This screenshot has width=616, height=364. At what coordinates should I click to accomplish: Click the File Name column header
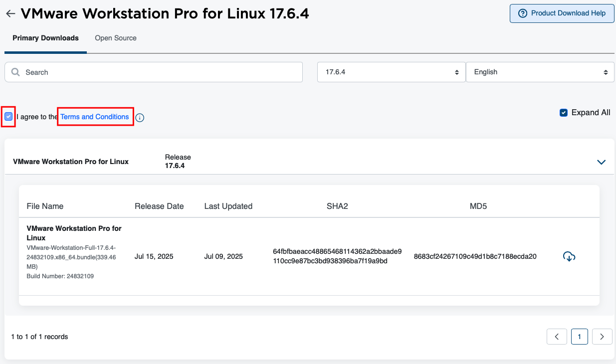click(45, 206)
